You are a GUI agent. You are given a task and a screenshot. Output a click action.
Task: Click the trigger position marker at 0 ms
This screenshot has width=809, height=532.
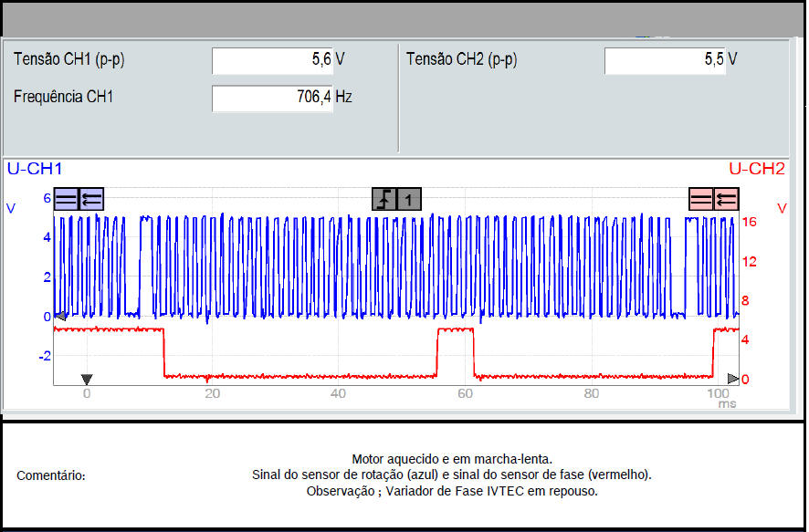(x=87, y=379)
